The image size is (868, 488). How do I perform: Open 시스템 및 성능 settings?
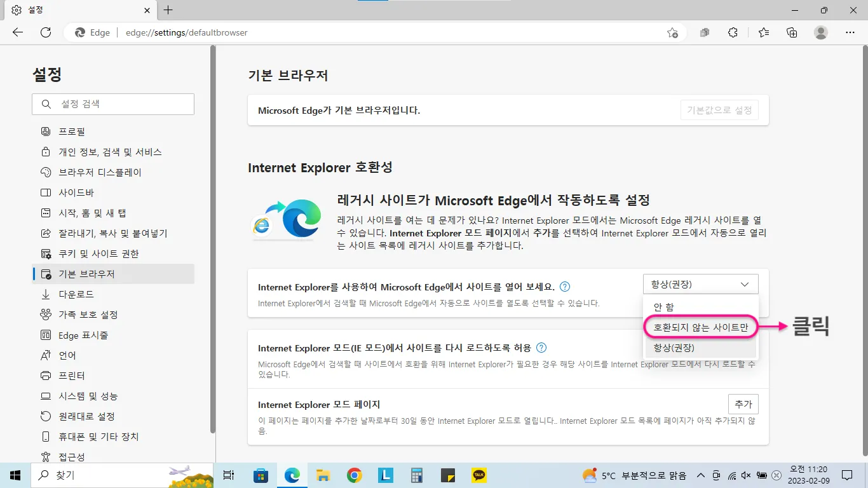113,396
